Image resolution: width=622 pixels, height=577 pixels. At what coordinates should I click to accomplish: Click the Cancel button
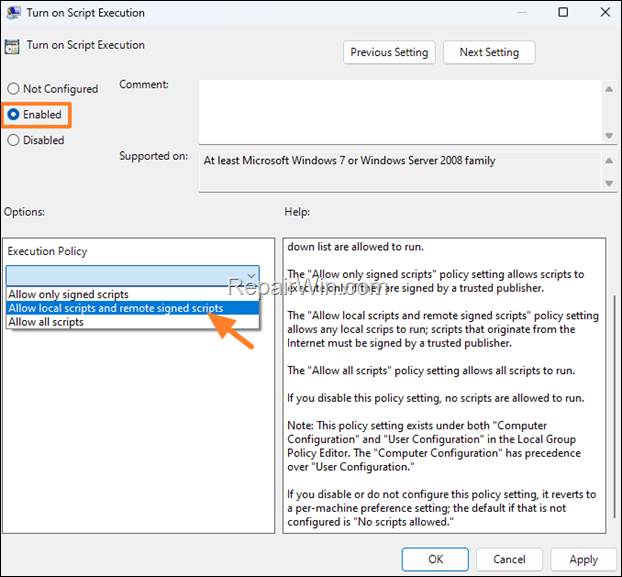(509, 559)
